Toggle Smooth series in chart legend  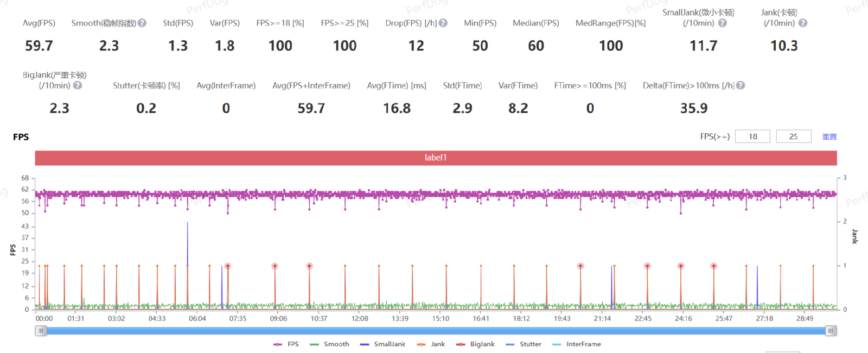[x=329, y=344]
